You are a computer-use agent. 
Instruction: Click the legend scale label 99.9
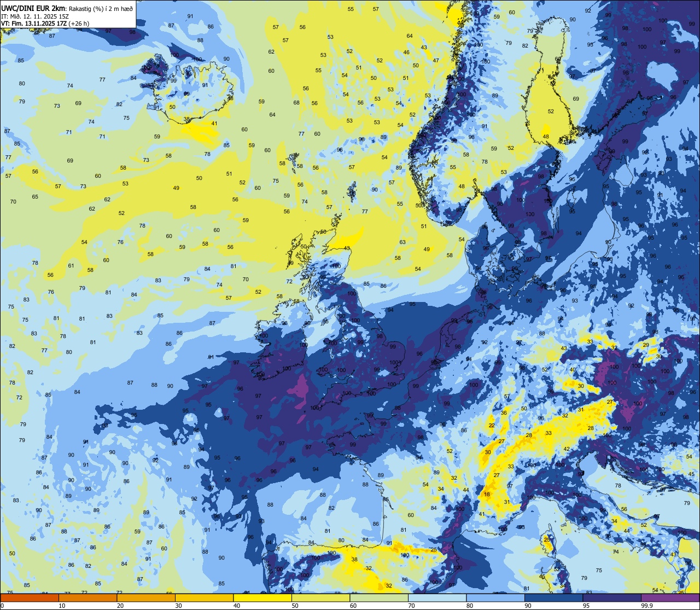[647, 606]
